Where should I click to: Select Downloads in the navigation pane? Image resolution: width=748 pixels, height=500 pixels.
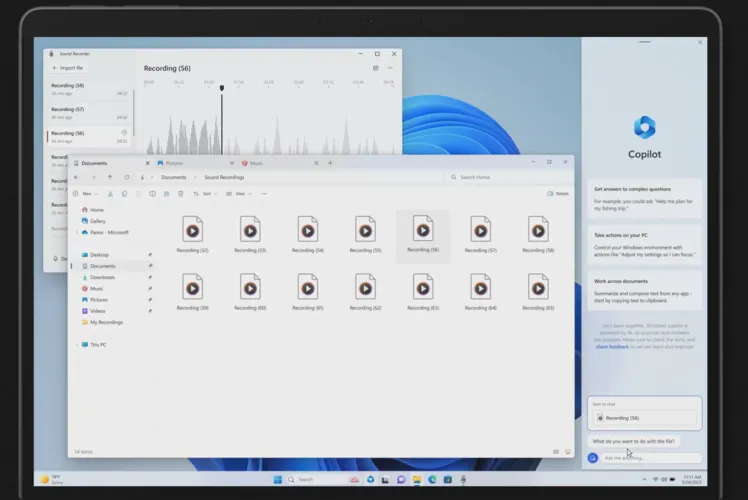(x=103, y=277)
